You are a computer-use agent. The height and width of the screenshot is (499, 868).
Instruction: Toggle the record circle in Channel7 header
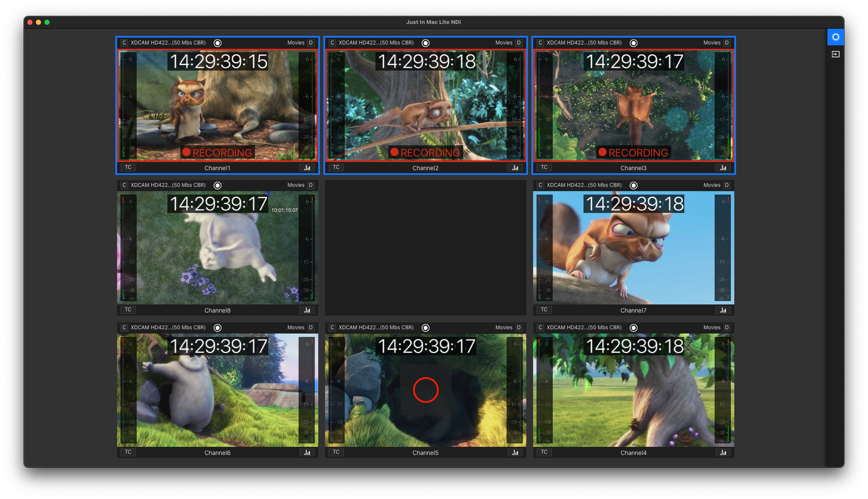633,185
